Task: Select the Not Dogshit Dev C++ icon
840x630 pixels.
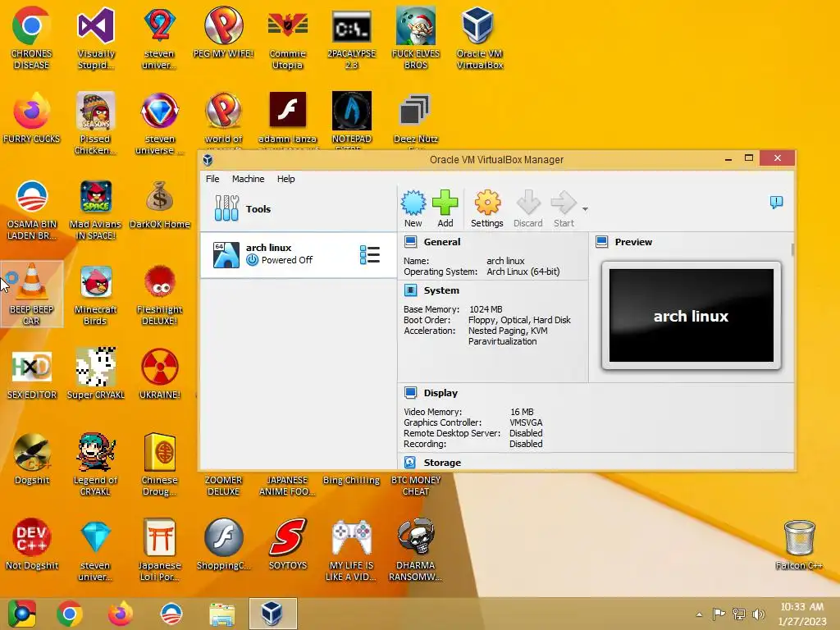Action: point(31,544)
